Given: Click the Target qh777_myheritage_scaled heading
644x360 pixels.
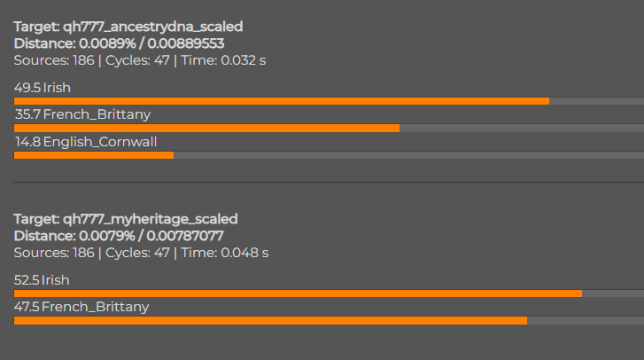Looking at the screenshot, I should click(x=126, y=219).
